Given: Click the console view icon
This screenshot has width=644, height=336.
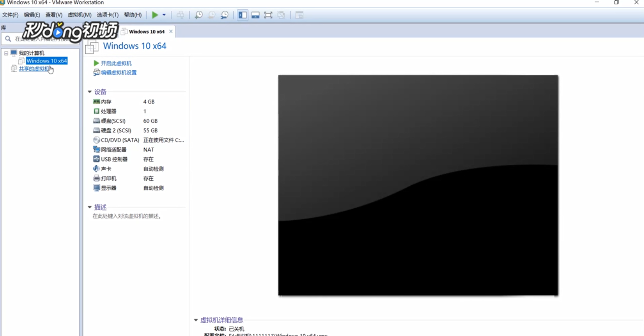Looking at the screenshot, I should coord(300,15).
